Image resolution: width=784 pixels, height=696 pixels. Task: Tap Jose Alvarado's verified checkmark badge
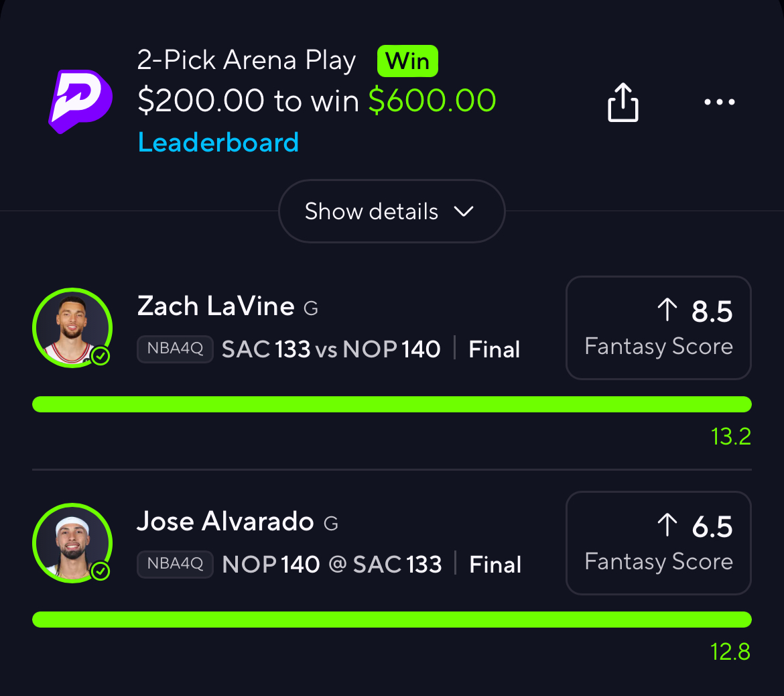101,571
